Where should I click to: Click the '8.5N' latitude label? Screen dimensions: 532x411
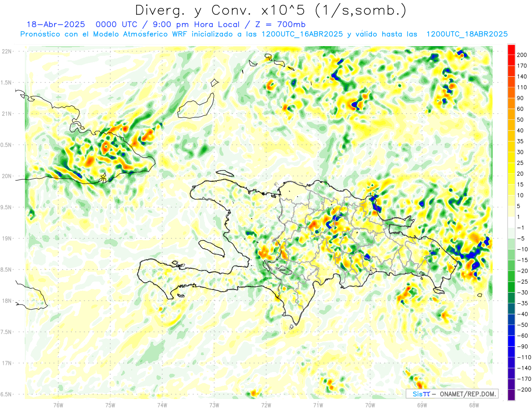[6, 270]
